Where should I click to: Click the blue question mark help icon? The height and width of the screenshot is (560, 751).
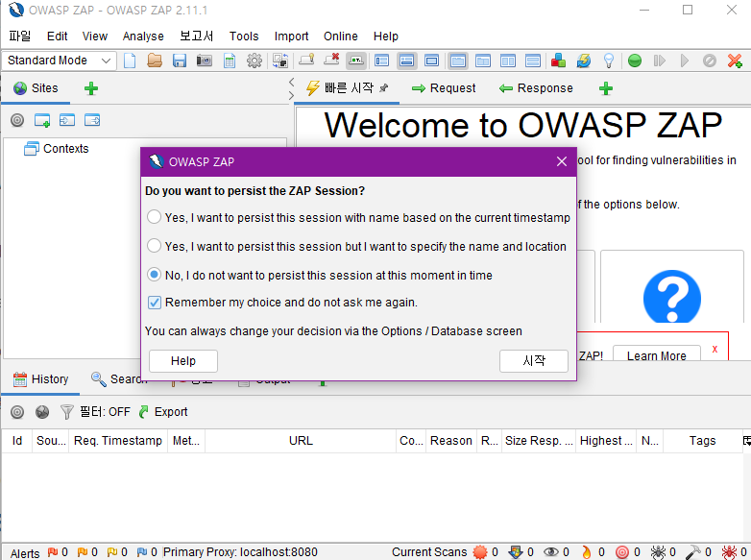coord(672,297)
